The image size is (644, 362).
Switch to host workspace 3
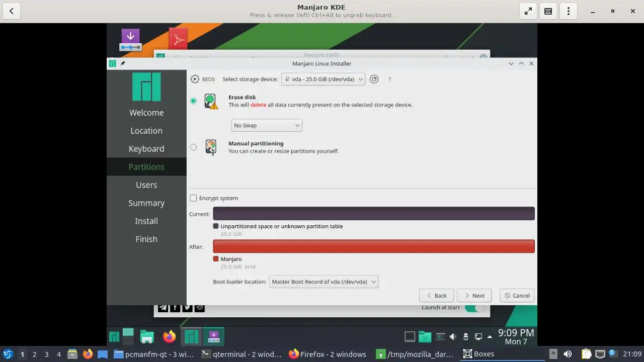coord(47,354)
